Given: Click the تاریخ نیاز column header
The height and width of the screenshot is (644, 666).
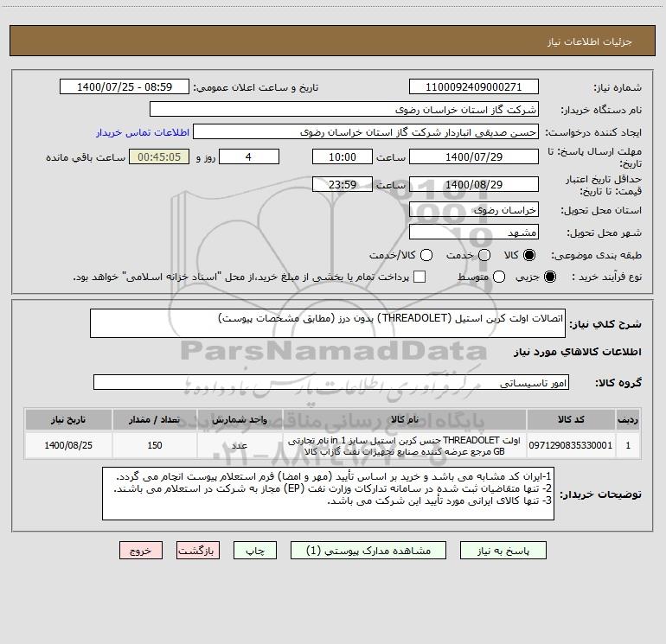Looking at the screenshot, I should [x=68, y=419].
